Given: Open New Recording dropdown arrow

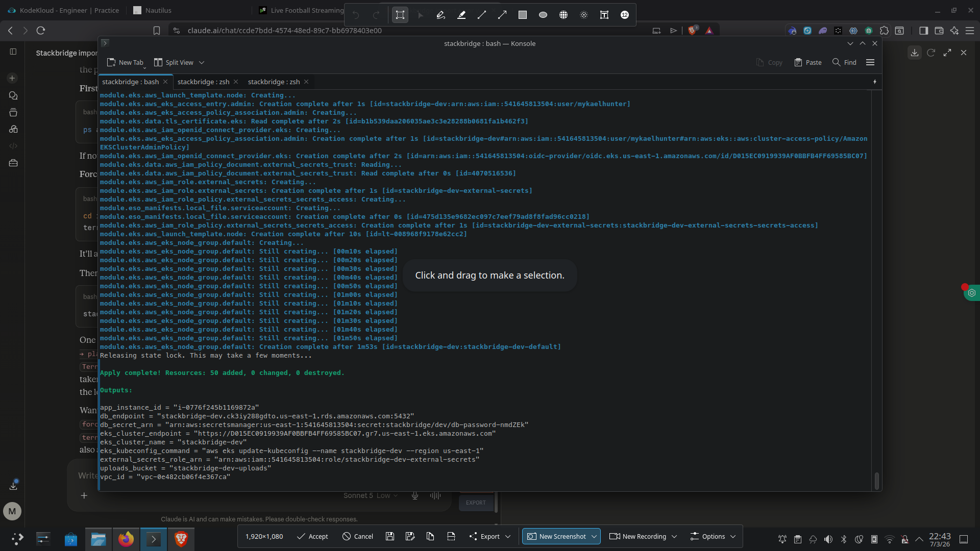Looking at the screenshot, I should click(674, 536).
